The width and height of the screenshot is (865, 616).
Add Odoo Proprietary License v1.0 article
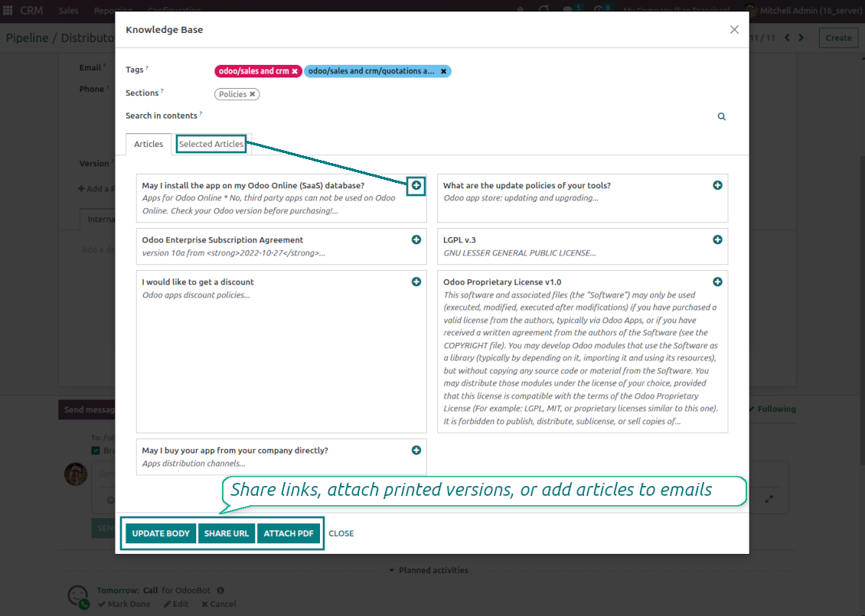(717, 282)
